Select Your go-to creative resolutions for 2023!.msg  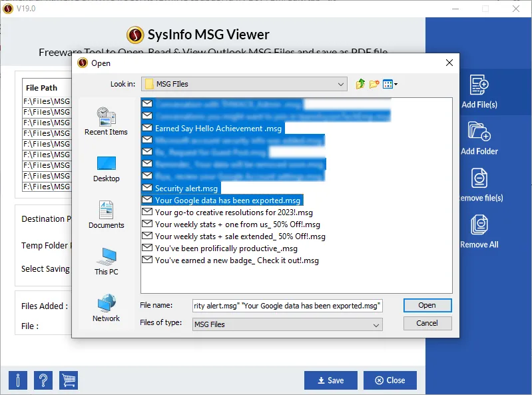[234, 212]
